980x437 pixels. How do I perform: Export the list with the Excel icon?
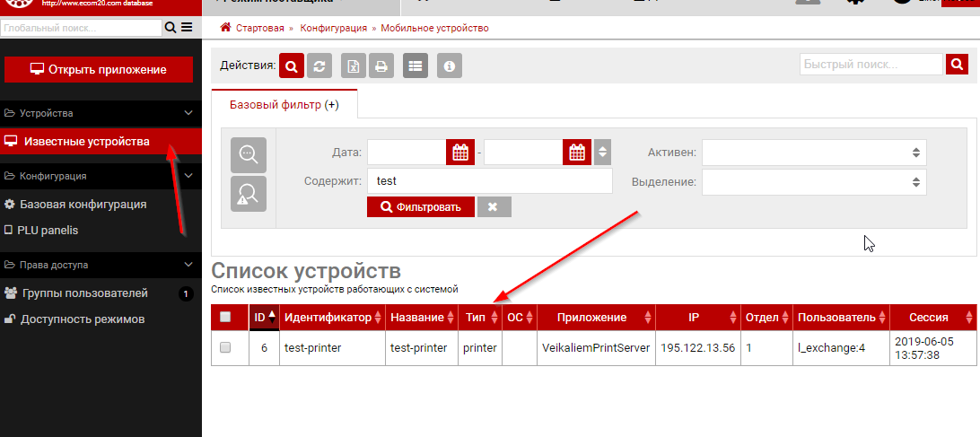tap(354, 66)
